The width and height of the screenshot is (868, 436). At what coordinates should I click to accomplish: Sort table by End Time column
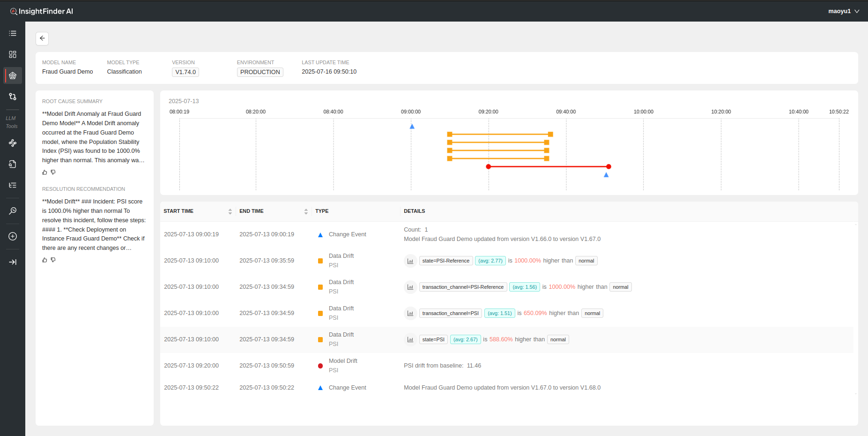click(306, 211)
